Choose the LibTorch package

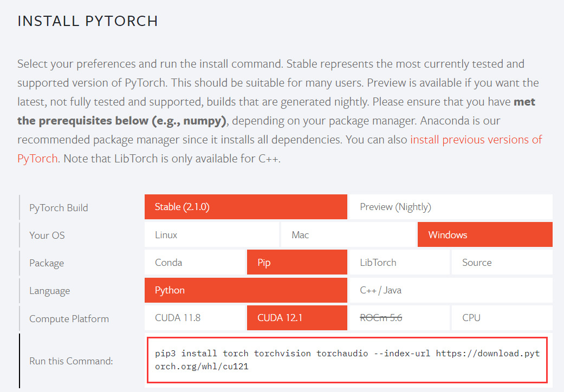tap(399, 262)
